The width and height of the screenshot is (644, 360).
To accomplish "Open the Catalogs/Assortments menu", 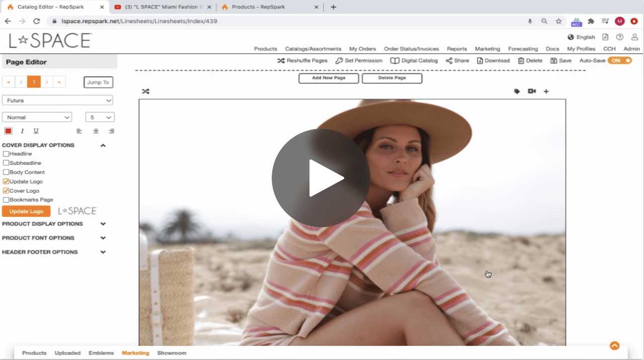I will click(313, 49).
